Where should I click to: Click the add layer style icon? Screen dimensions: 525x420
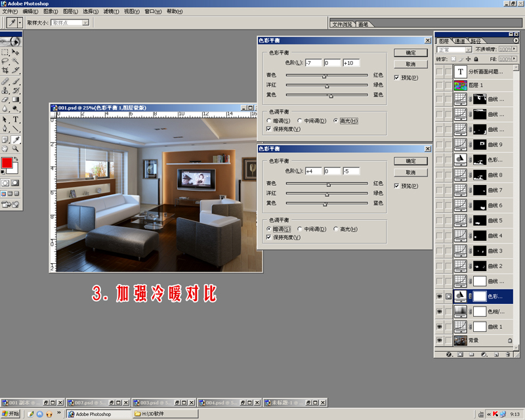click(x=450, y=354)
